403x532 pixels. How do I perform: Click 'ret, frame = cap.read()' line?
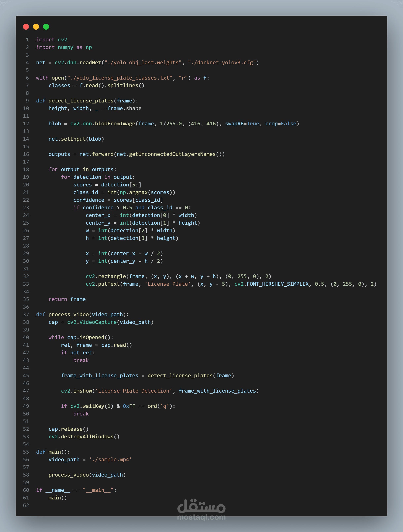point(96,345)
